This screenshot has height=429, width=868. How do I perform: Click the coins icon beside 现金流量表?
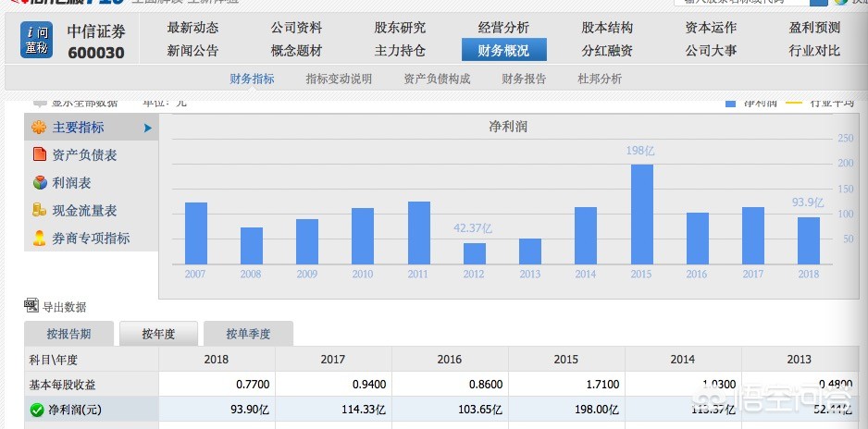(x=39, y=210)
